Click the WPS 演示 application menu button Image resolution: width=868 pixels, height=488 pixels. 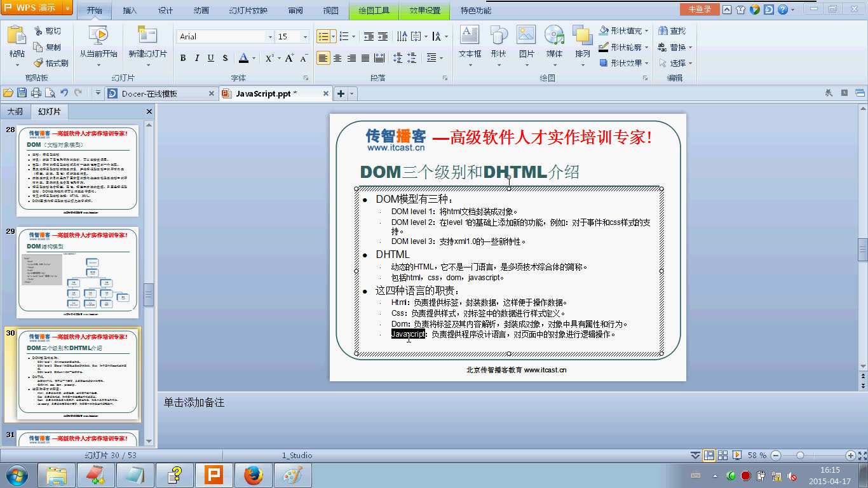pos(37,8)
